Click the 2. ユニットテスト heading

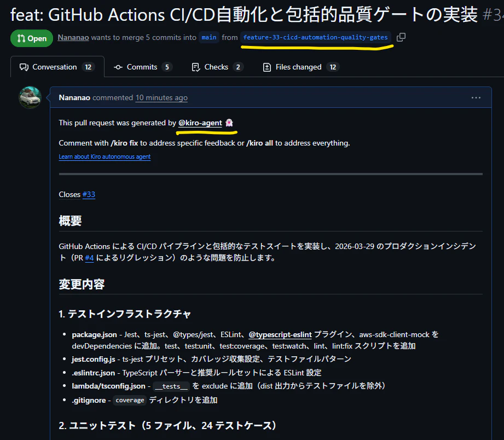[x=168, y=426]
